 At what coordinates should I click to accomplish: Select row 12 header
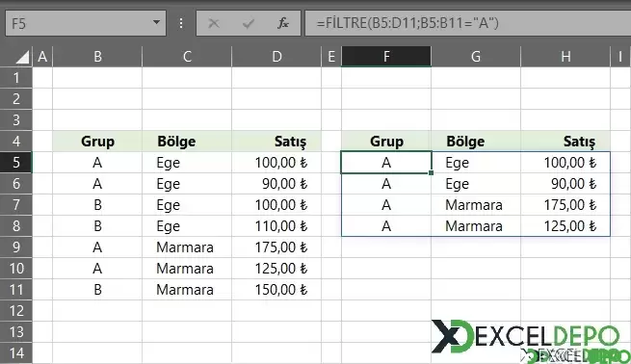tap(16, 310)
